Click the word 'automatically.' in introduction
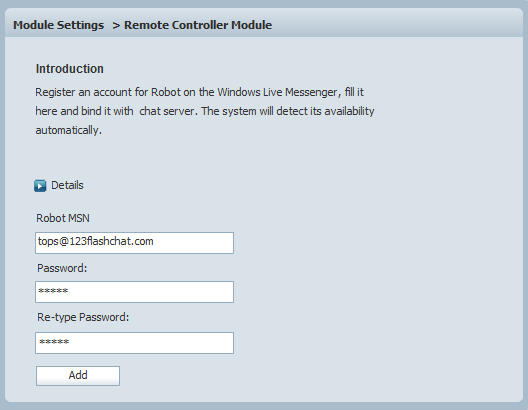 (69, 130)
